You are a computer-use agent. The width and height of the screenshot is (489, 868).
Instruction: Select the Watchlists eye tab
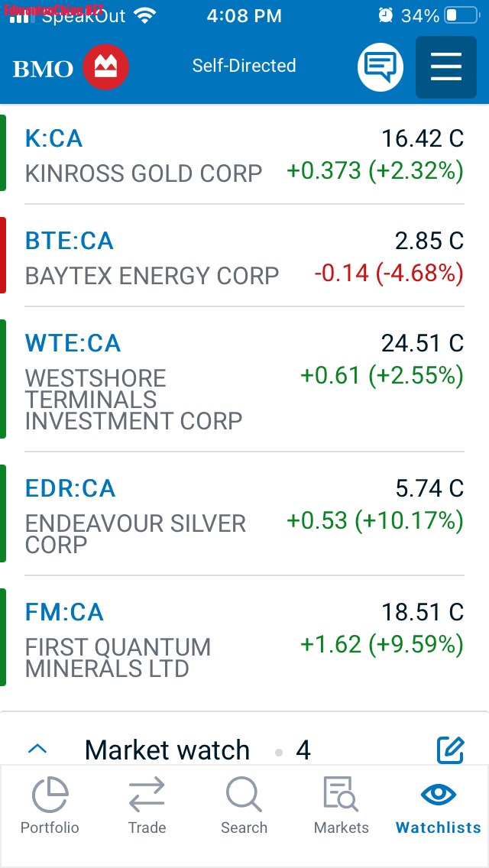point(438,805)
